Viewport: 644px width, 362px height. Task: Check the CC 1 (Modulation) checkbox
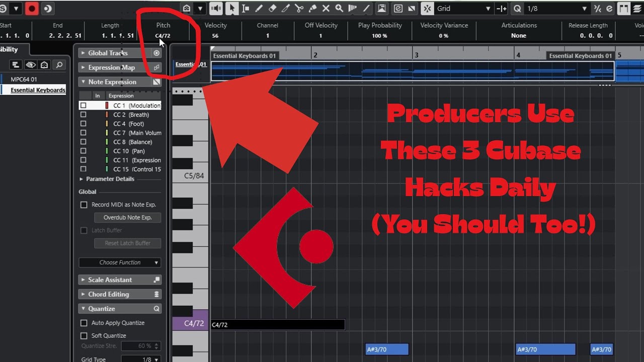coord(84,106)
